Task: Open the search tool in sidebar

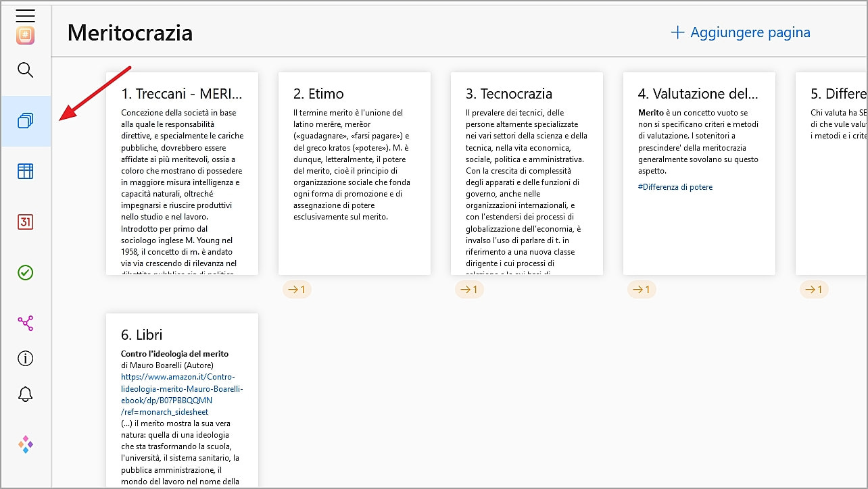Action: pyautogui.click(x=25, y=70)
